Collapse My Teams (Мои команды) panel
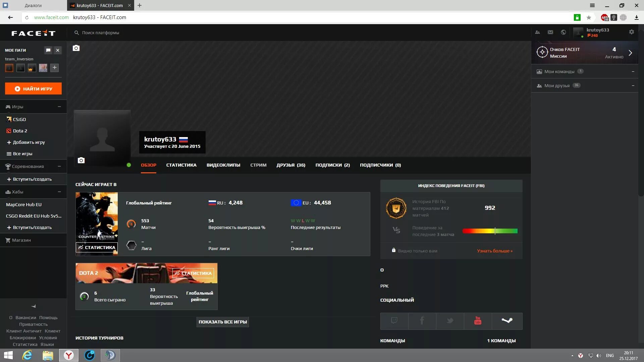This screenshot has height=362, width=644. point(633,71)
